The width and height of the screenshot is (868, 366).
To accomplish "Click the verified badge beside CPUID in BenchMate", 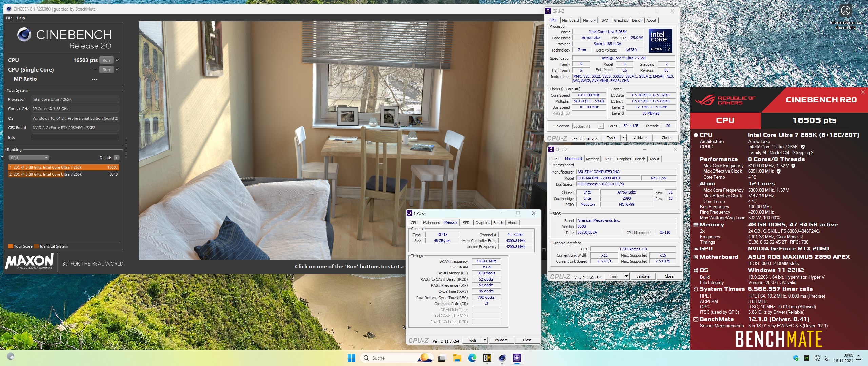I will click(803, 147).
